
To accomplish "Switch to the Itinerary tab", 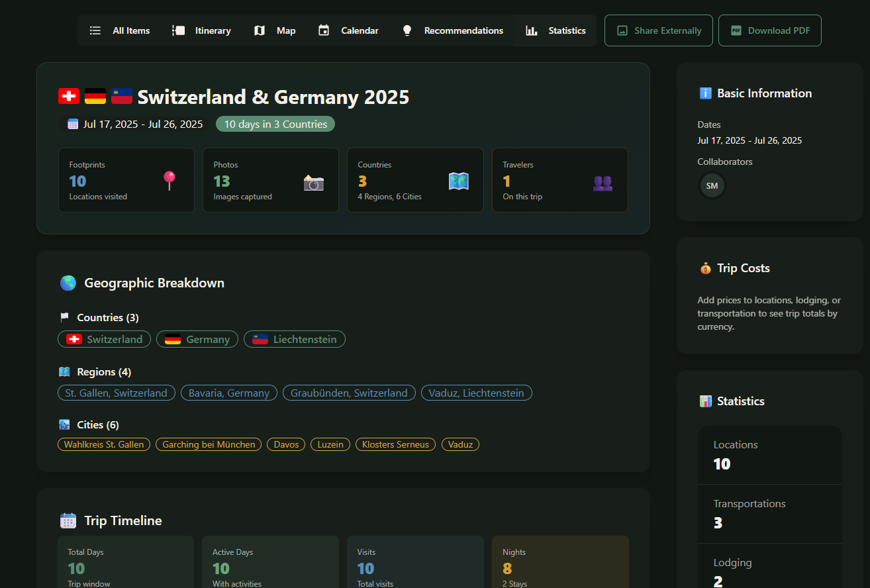I will coord(201,30).
